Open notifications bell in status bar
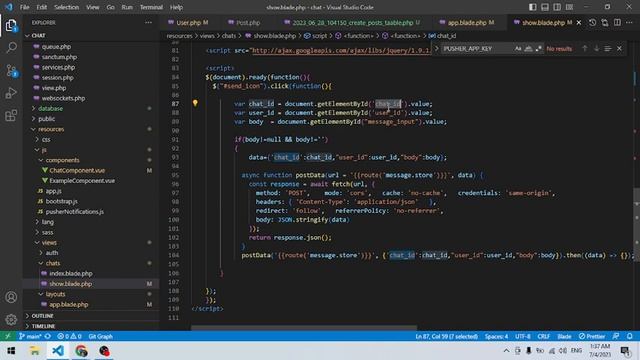 point(630,336)
